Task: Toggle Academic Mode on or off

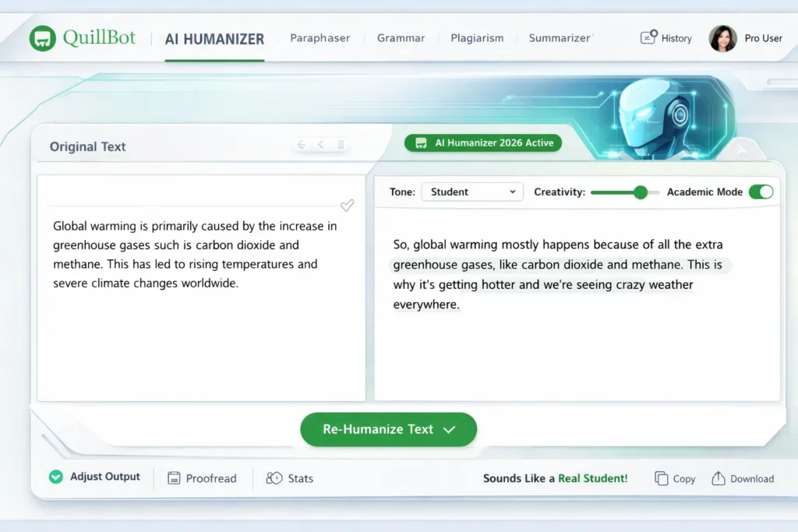Action: point(761,192)
